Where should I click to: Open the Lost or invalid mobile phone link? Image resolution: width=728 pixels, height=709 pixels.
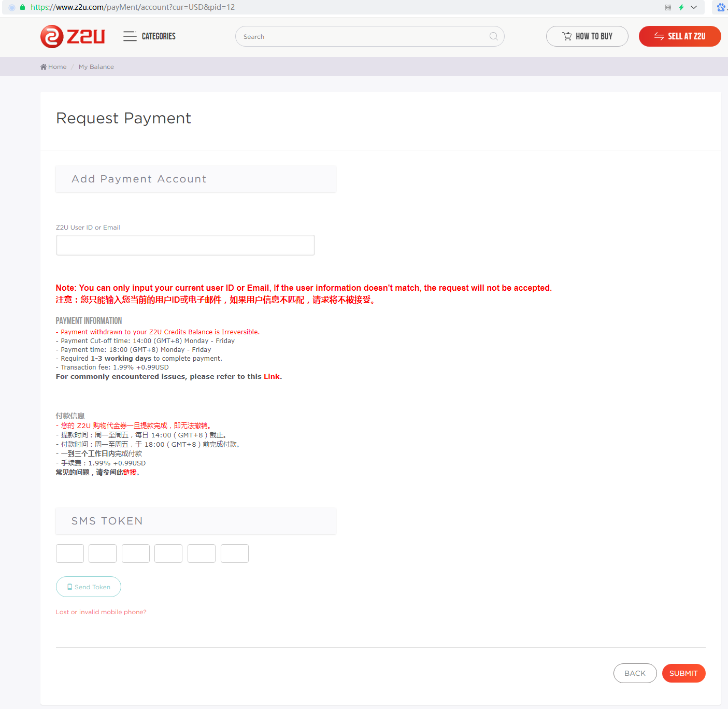click(101, 612)
